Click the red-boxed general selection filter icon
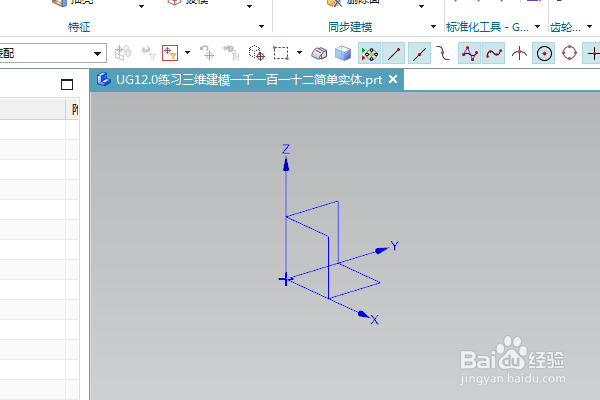Image resolution: width=600 pixels, height=400 pixels. coord(170,53)
